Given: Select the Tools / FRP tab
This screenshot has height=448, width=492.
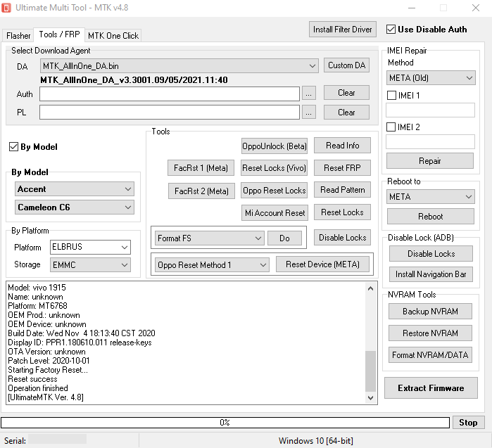Looking at the screenshot, I should [x=59, y=34].
